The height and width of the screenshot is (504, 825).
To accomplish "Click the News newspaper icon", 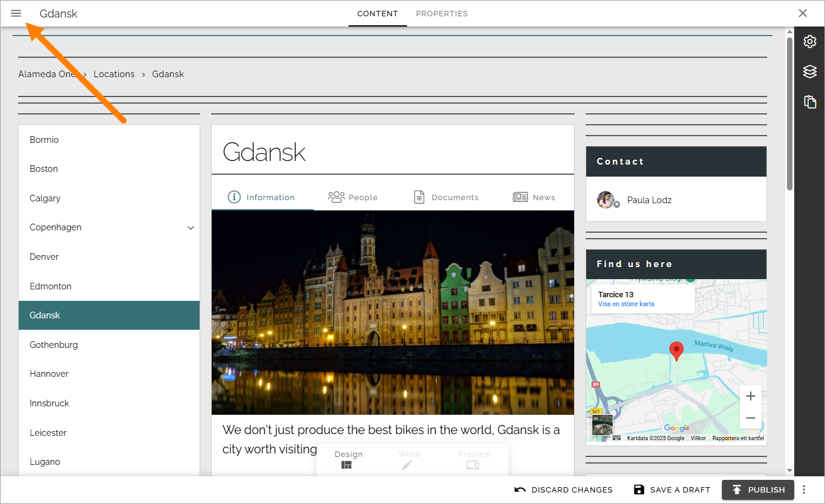I will 520,197.
